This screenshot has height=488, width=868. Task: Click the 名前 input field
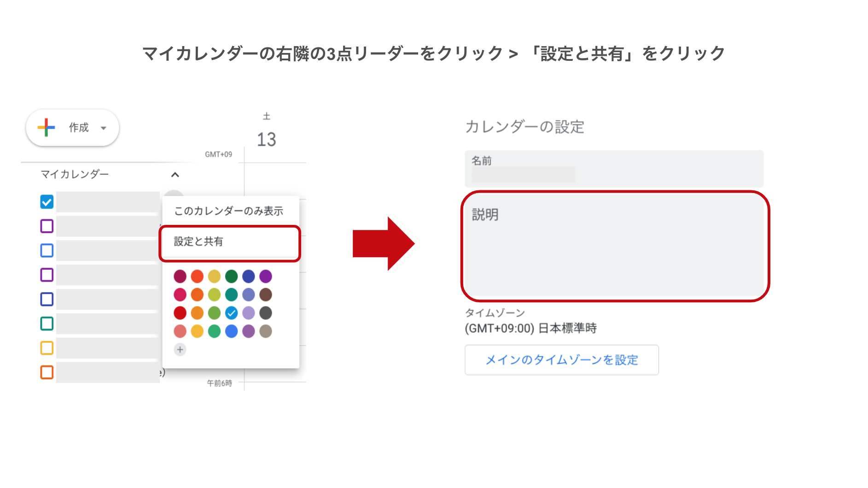[614, 169]
